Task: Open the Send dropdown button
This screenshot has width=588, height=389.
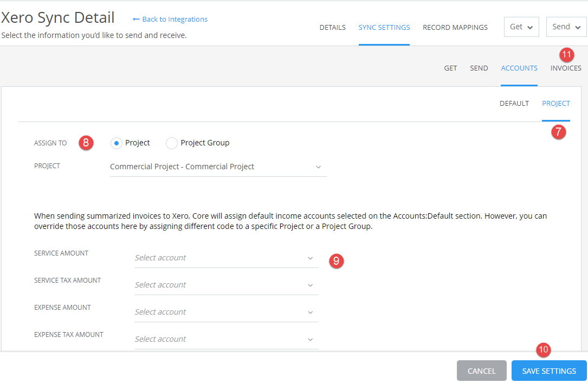Action: pyautogui.click(x=566, y=27)
